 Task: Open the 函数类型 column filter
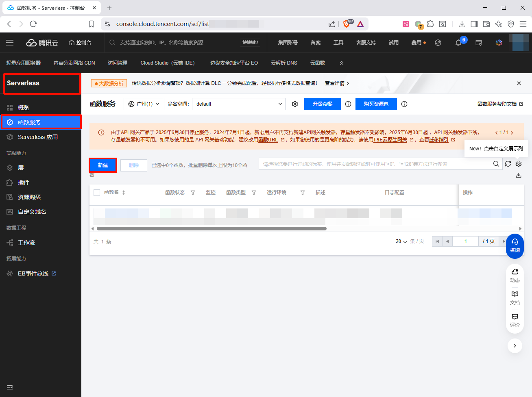tap(254, 193)
